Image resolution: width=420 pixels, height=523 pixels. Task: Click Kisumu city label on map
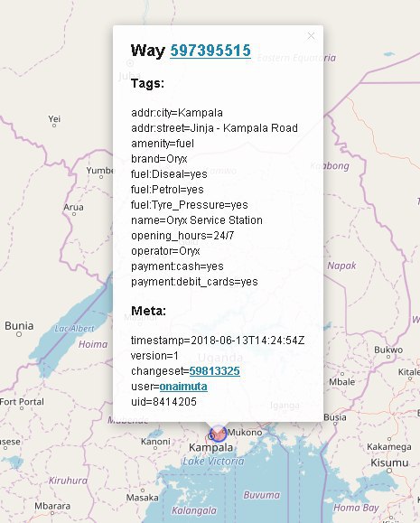(x=389, y=462)
